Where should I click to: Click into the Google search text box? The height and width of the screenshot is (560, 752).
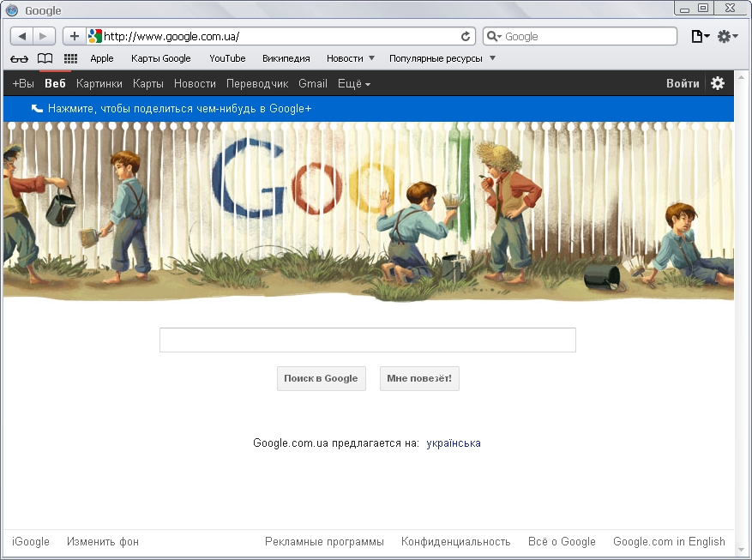[367, 340]
